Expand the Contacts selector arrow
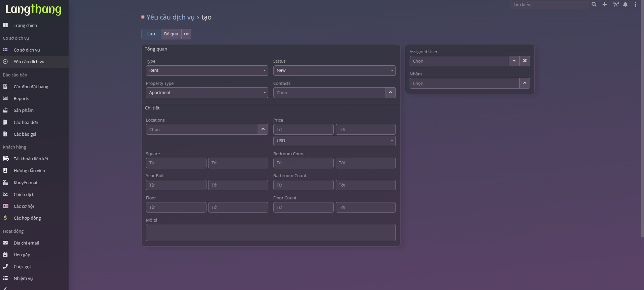 click(x=390, y=93)
